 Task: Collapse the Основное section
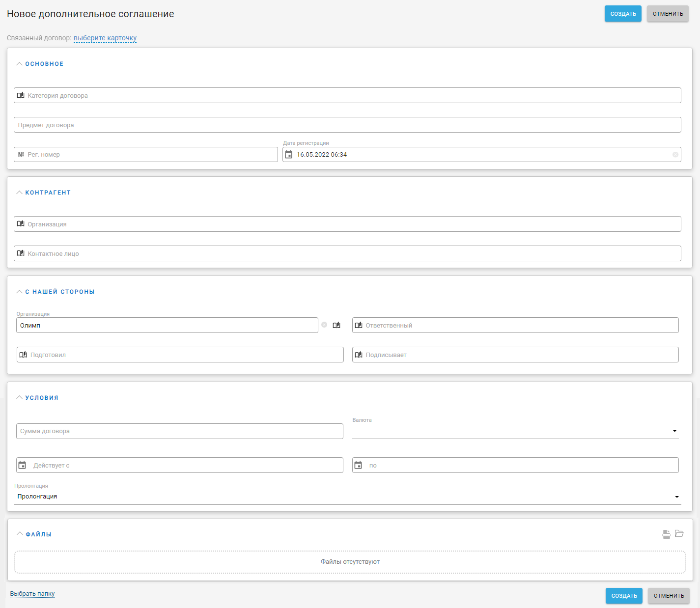coord(20,64)
